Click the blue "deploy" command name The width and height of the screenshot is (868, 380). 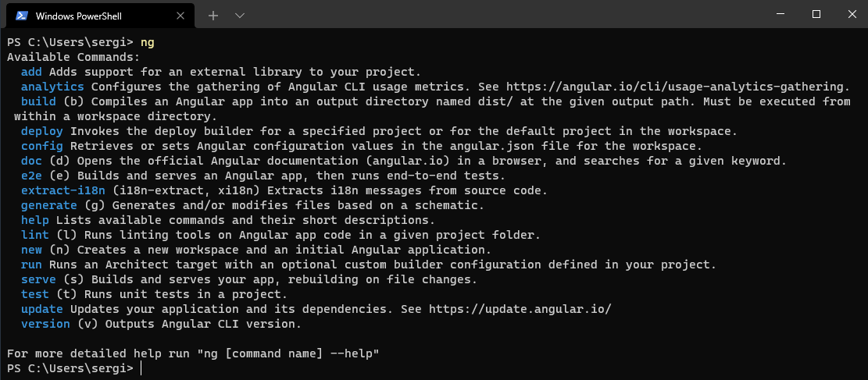(x=42, y=132)
